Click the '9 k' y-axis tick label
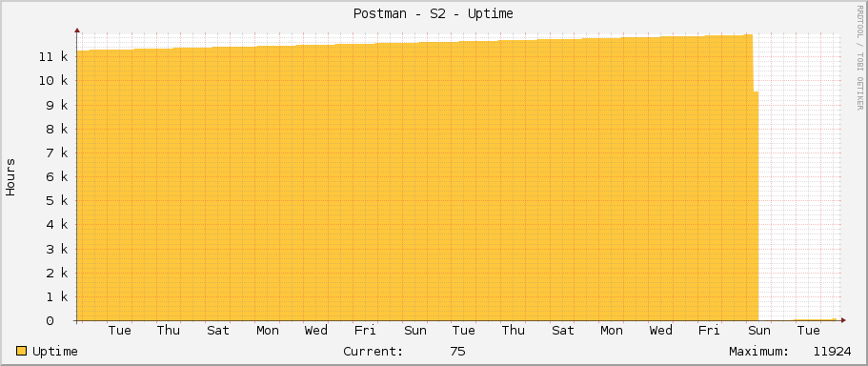 [57, 105]
